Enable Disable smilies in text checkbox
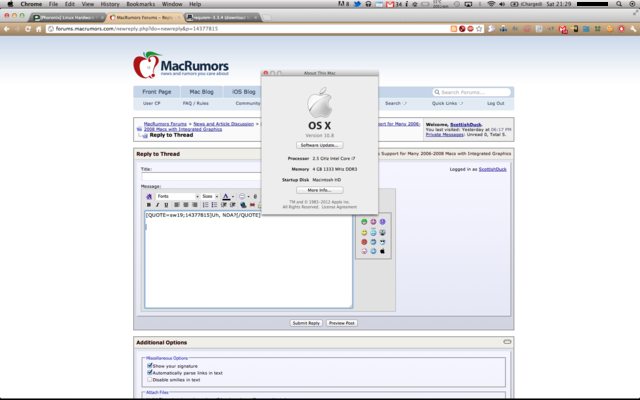640x400 pixels. [x=149, y=380]
